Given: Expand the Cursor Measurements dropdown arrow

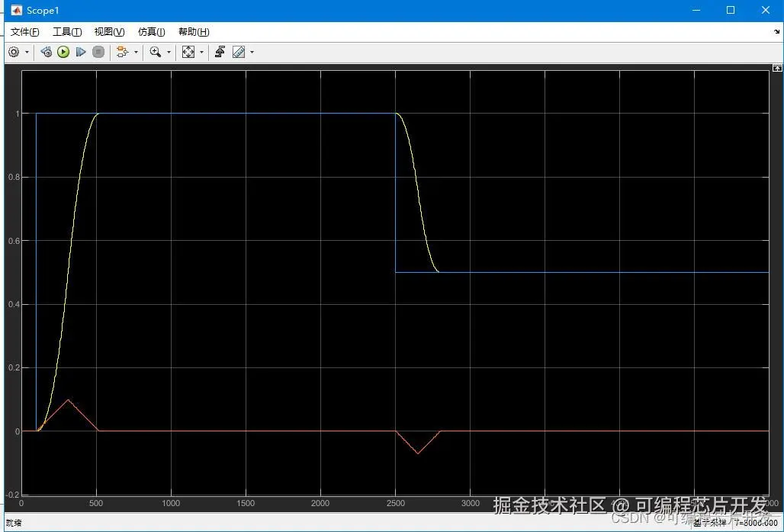Looking at the screenshot, I should (x=252, y=52).
